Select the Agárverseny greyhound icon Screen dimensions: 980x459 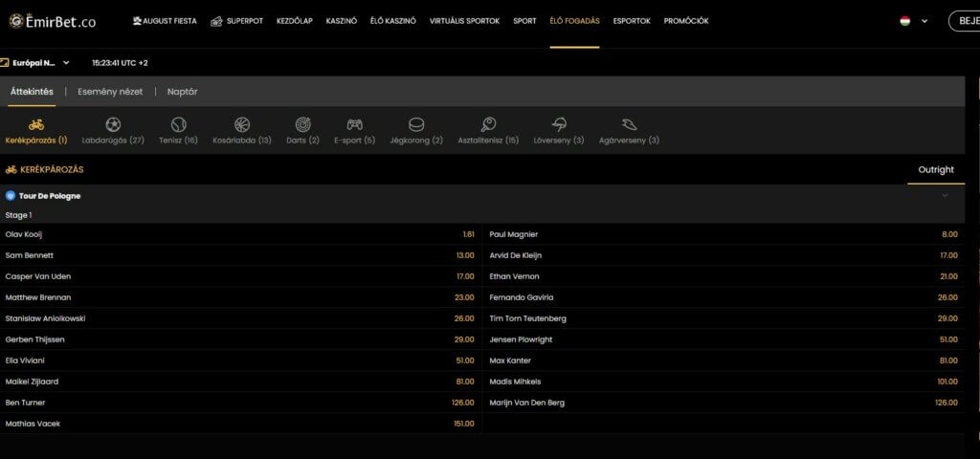(629, 125)
